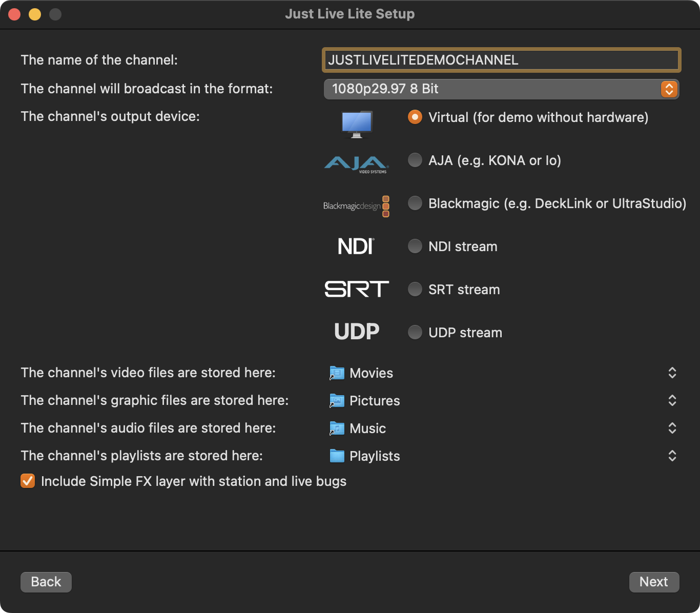Click the NDI logo icon
700x613 pixels.
[356, 247]
